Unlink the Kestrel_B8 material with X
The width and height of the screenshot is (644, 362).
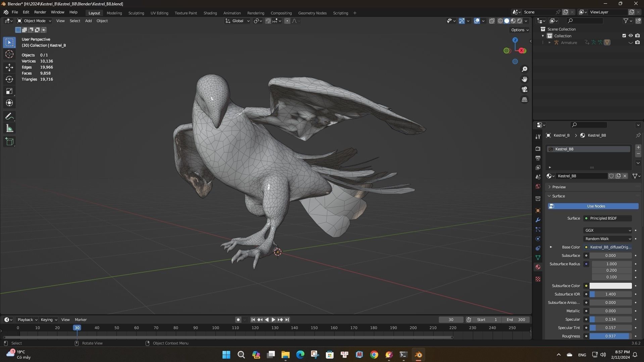coord(625,176)
